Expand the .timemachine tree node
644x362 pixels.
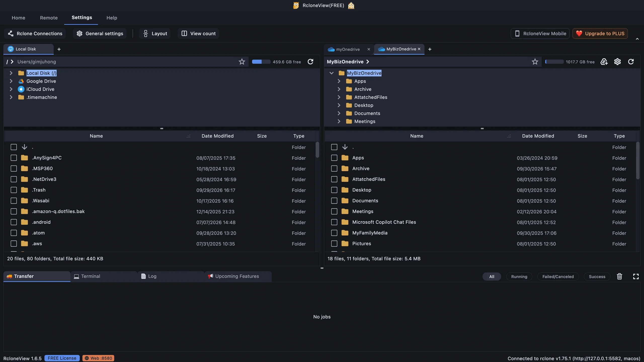pyautogui.click(x=11, y=97)
